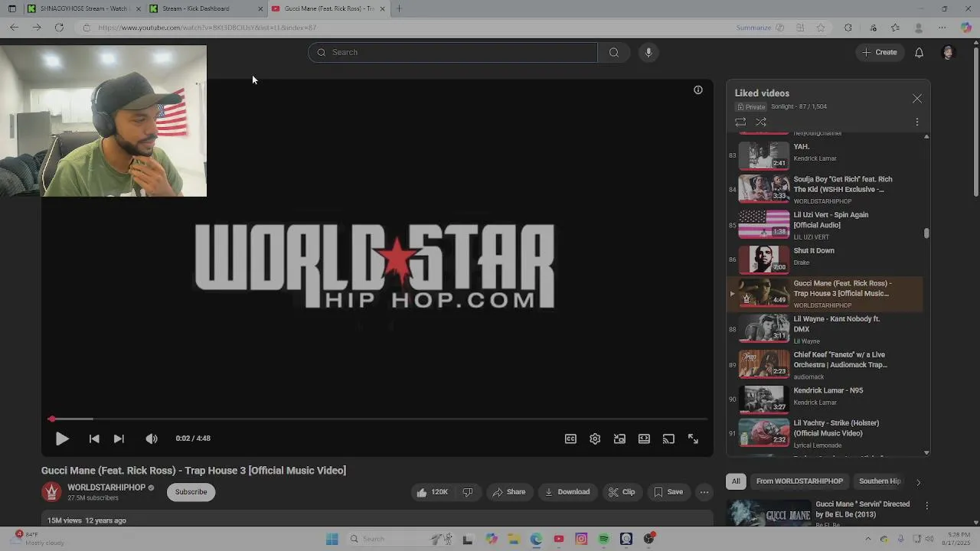Add page to favorites star
The width and height of the screenshot is (980, 551).
click(821, 28)
